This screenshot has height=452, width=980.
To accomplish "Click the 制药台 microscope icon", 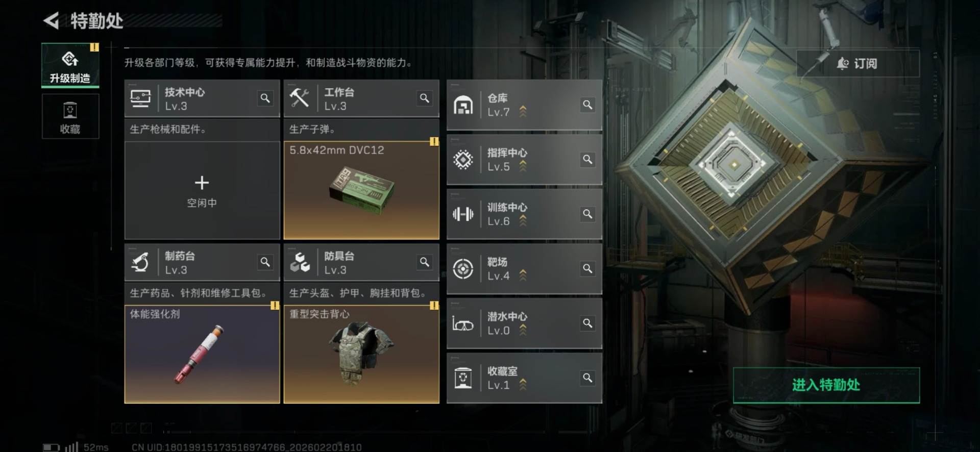I will [x=140, y=262].
